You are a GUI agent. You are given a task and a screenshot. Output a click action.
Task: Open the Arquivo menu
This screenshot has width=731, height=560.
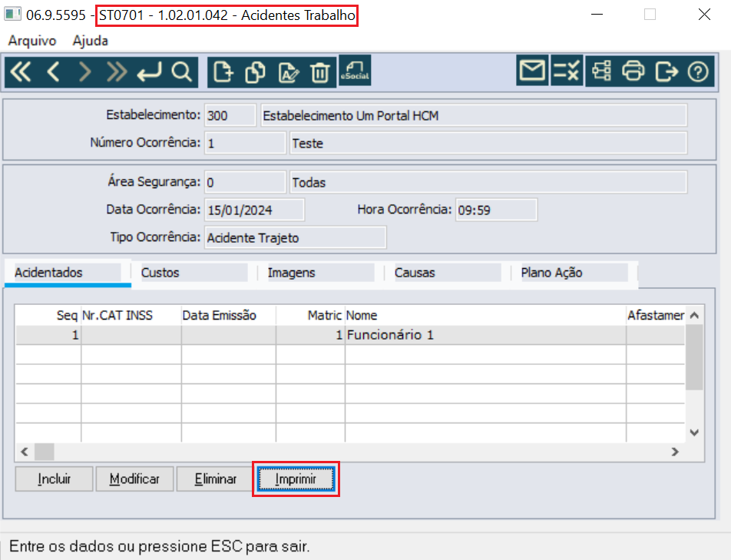pyautogui.click(x=32, y=41)
